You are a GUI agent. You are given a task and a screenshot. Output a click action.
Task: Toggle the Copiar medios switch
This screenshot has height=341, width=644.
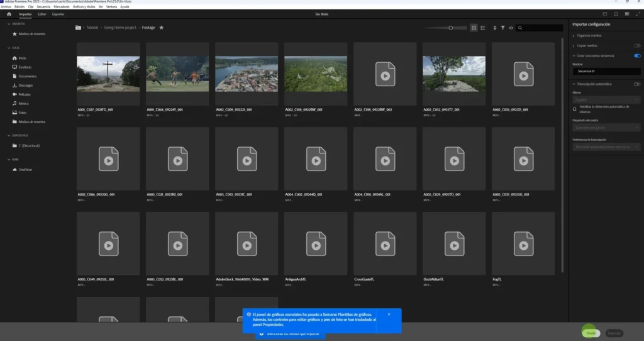point(637,45)
